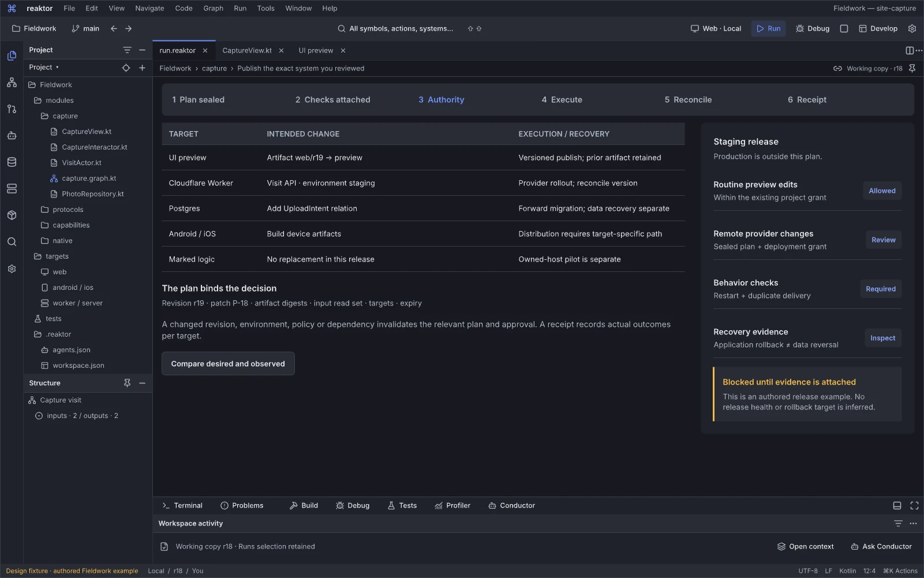This screenshot has width=924, height=578.
Task: Click Ask Conductor
Action: [x=881, y=546]
